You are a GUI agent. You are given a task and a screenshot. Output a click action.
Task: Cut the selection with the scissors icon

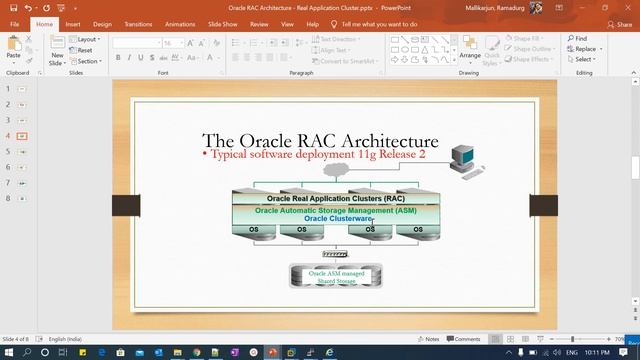(x=29, y=39)
